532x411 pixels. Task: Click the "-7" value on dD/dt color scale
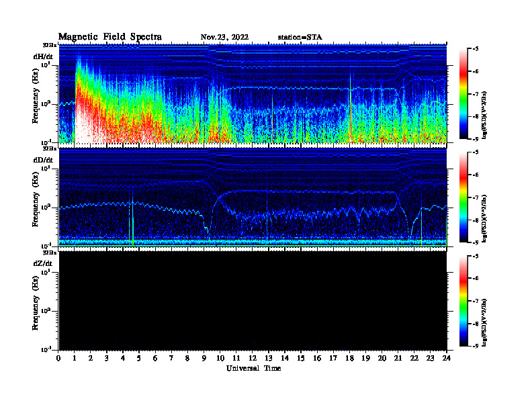click(476, 197)
